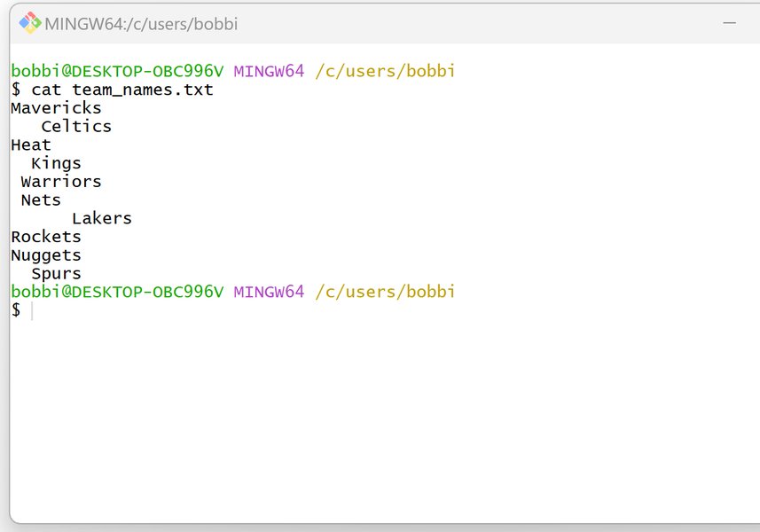Click second prompt's /c/users/bobbi path
This screenshot has width=760, height=532.
point(385,292)
